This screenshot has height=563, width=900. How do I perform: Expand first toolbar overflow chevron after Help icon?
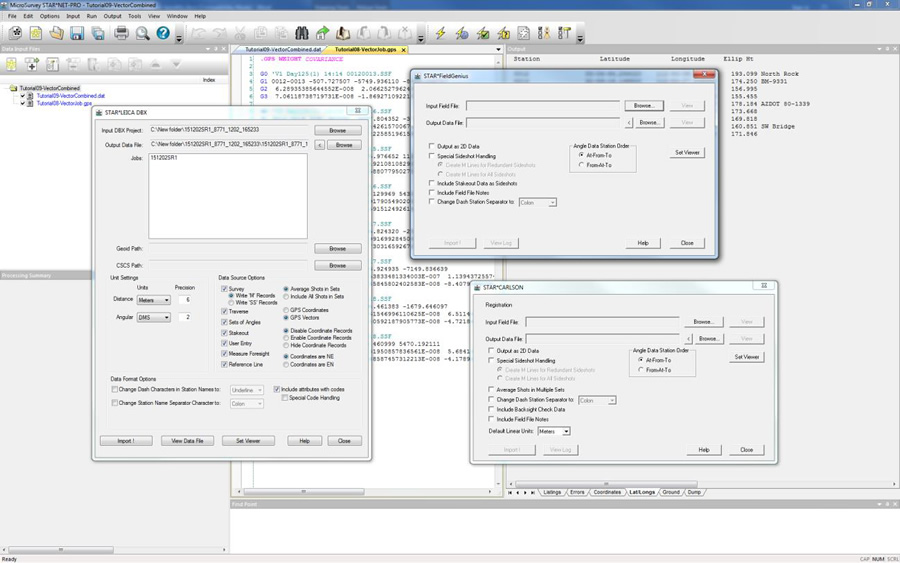point(179,38)
